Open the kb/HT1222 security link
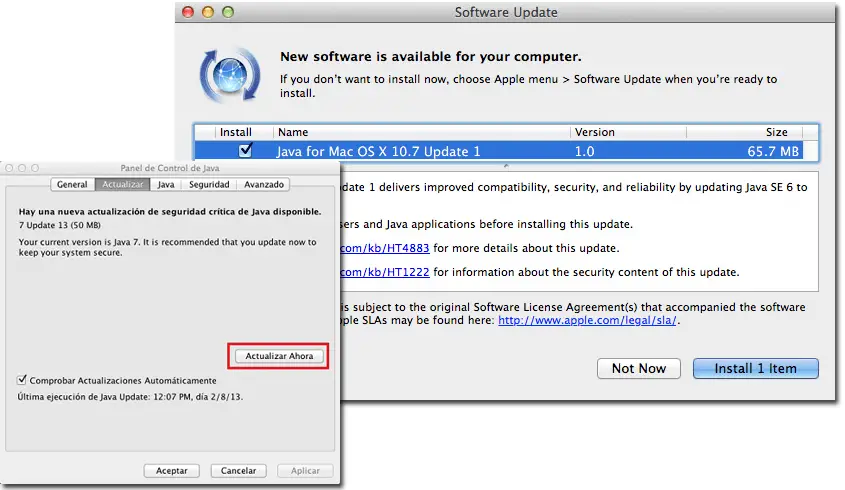This screenshot has width=845, height=490. (x=385, y=272)
